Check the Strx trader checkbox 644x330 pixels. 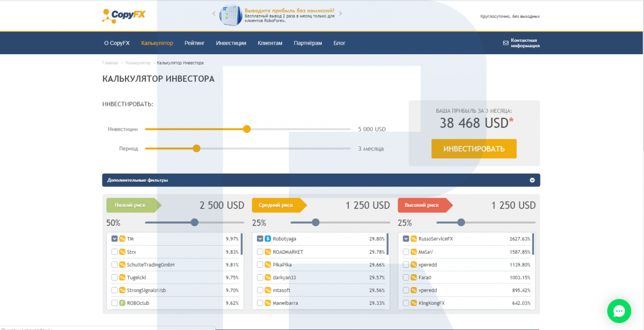tap(114, 252)
